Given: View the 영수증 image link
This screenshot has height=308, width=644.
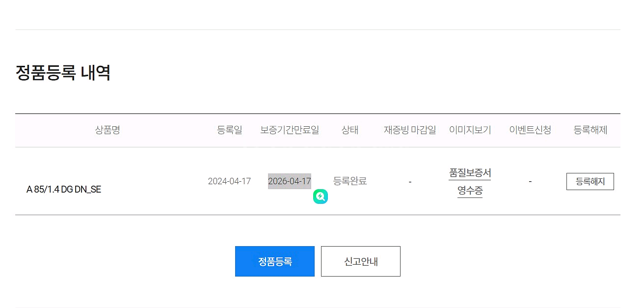Looking at the screenshot, I should [x=470, y=191].
